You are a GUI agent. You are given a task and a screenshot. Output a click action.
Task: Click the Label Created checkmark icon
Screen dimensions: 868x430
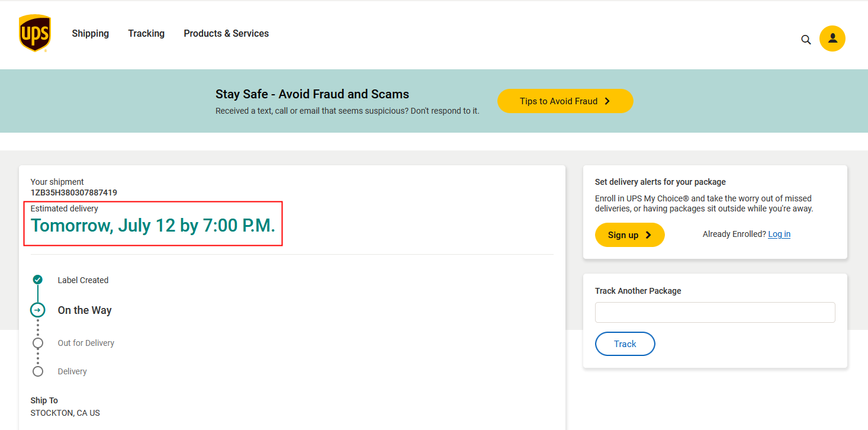pos(38,280)
